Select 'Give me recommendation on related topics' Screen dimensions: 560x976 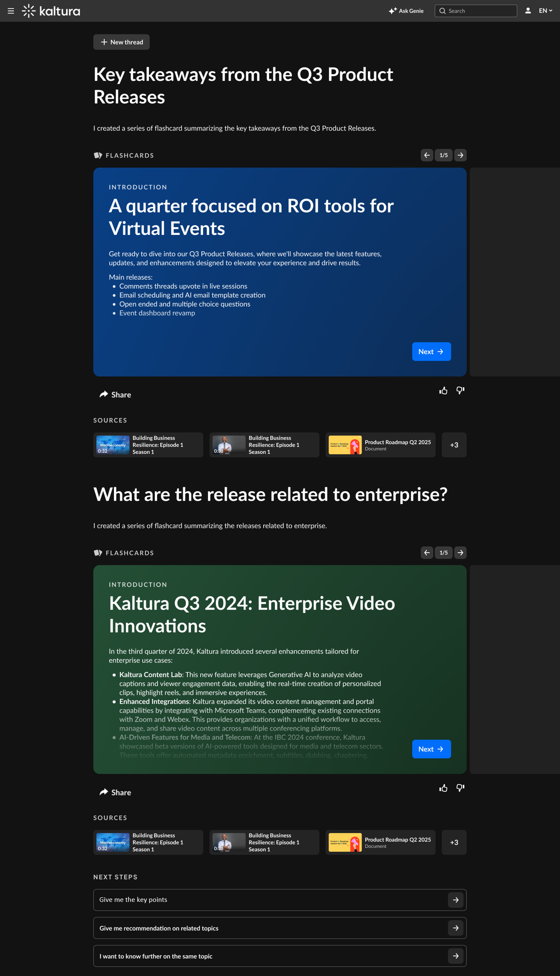[280, 928]
